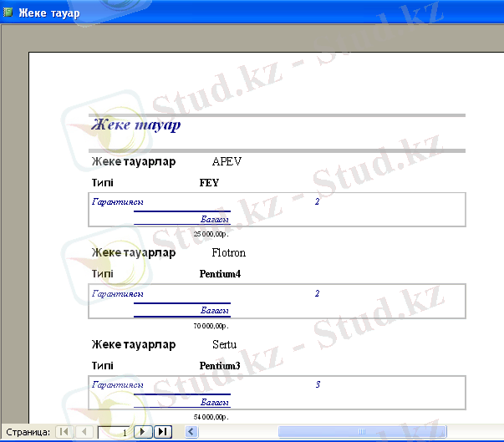Click 'Бағасы' label above 70 000,00р.
Image resolution: width=504 pixels, height=442 pixels.
[215, 310]
